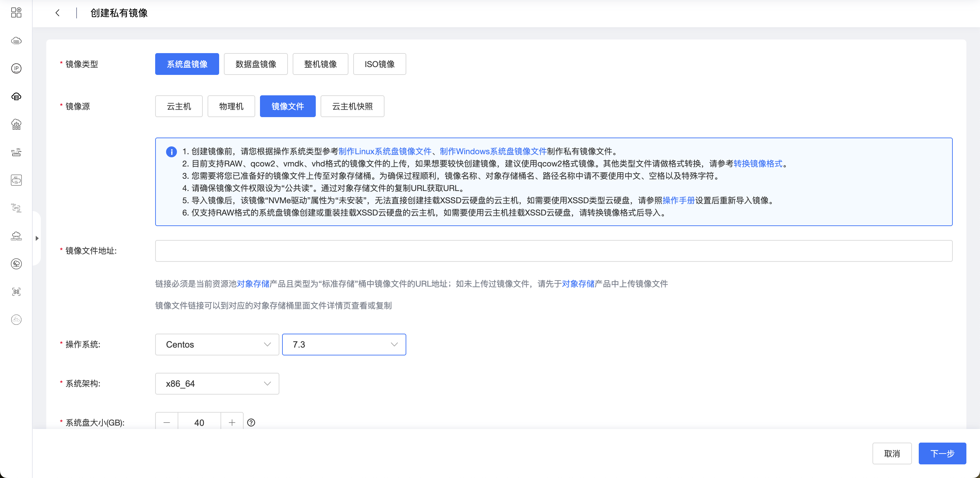Viewport: 980px width, 478px height.
Task: Select 整机镜像 image type tab
Action: 320,64
